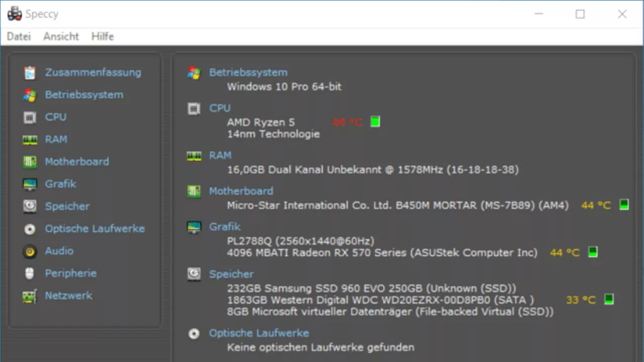
Task: Click the Optische Laufwerke disc icon in sidebar
Action: [30, 229]
